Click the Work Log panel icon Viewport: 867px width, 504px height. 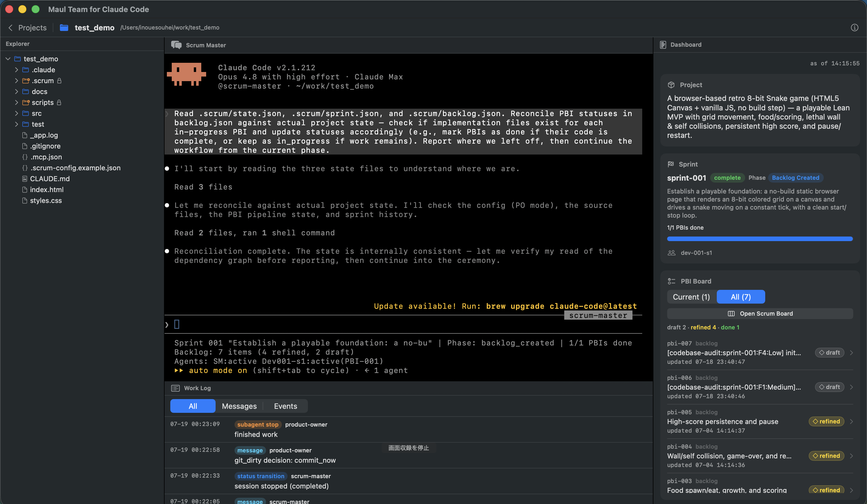coord(175,388)
